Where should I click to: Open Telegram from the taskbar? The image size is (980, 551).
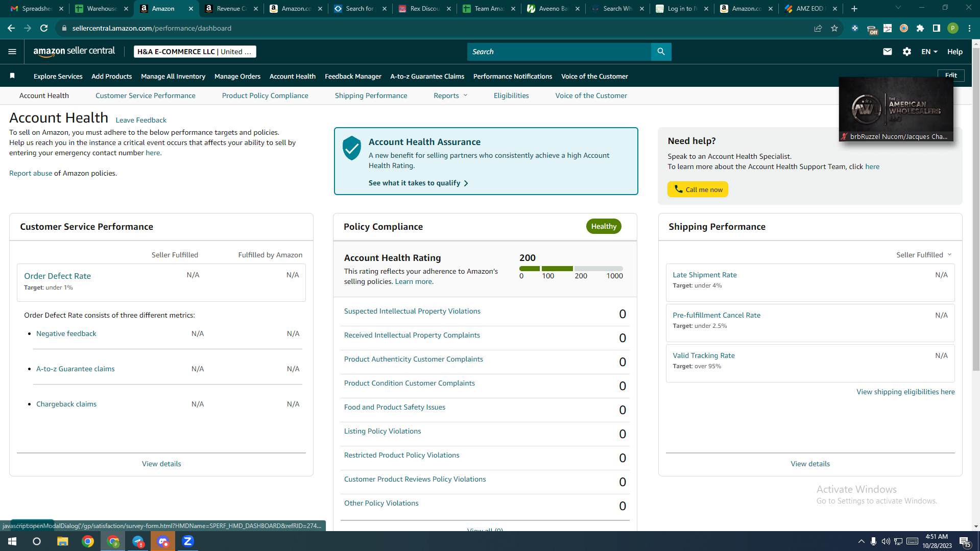click(138, 541)
